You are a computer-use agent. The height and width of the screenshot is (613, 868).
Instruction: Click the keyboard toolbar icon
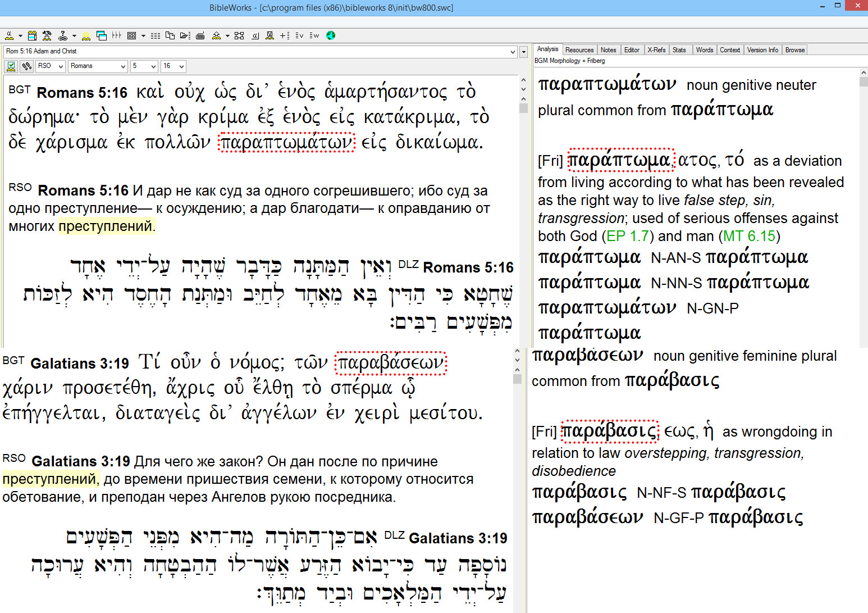coord(200,35)
